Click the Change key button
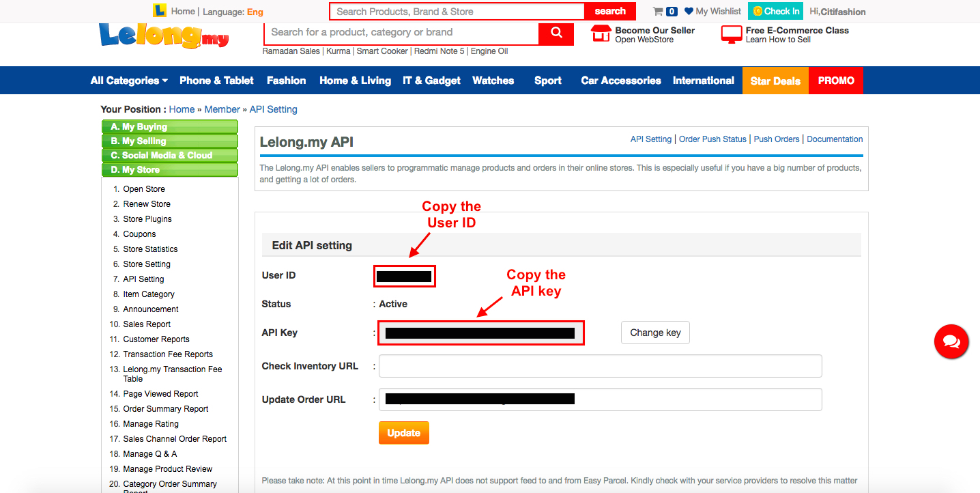The image size is (980, 493). (655, 333)
